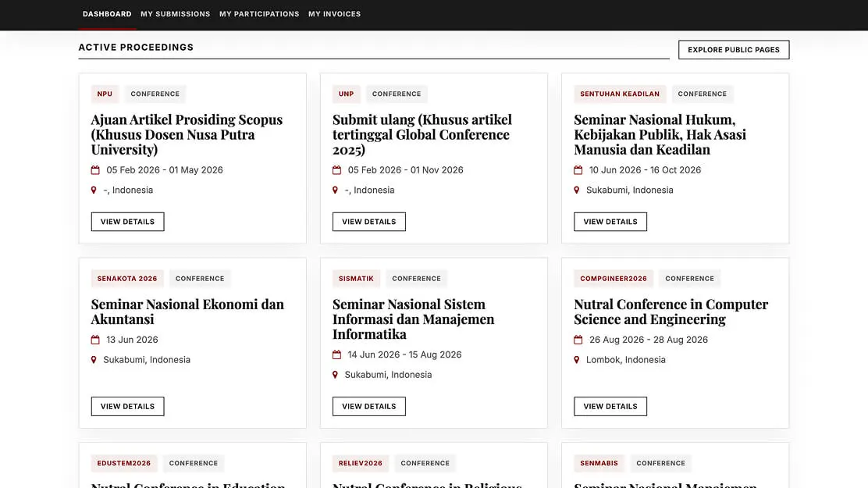The width and height of the screenshot is (868, 488).
Task: View details of Submit ulang conference
Action: 368,222
